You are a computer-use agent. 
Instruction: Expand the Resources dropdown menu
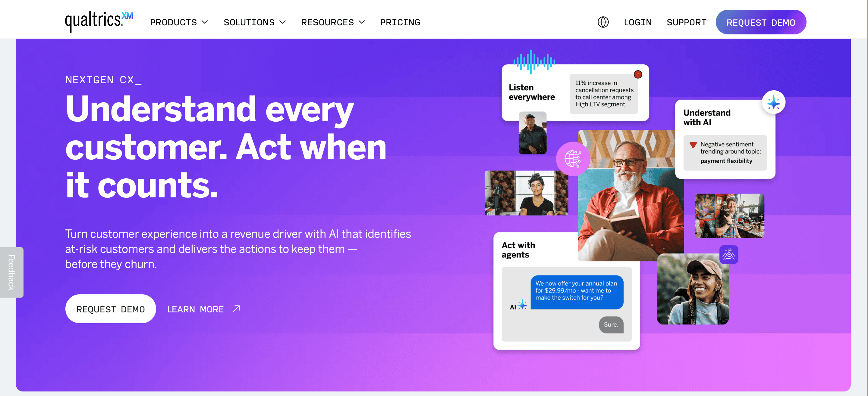click(x=332, y=22)
